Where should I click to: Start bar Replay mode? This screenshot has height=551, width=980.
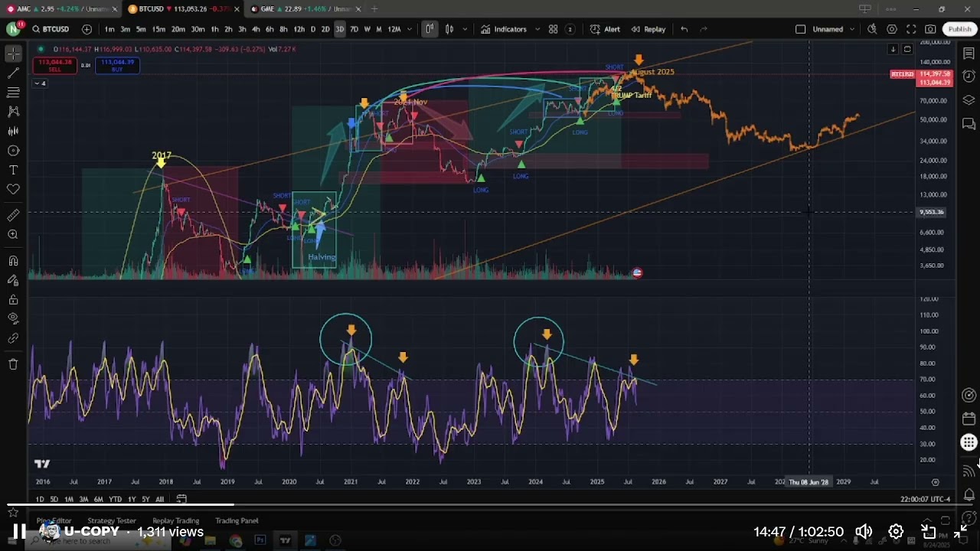coord(648,29)
